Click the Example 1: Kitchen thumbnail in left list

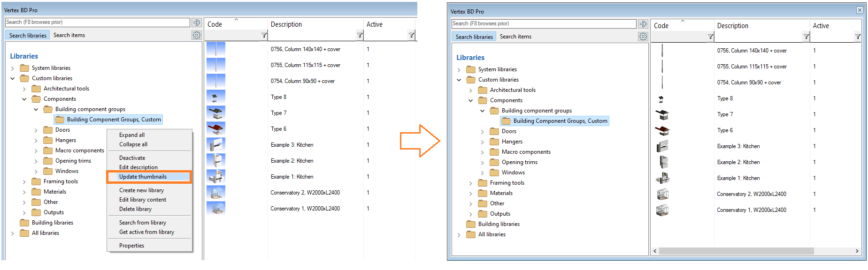pos(216,177)
